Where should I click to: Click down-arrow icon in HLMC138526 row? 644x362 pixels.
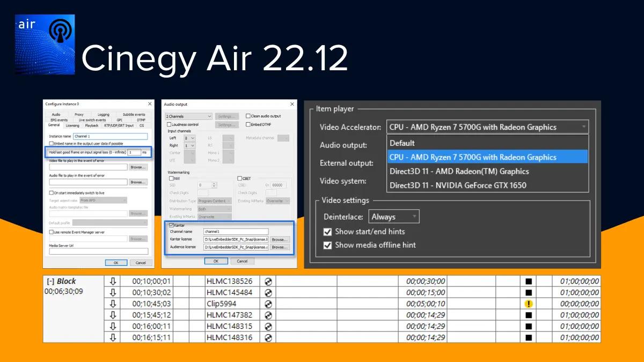pyautogui.click(x=113, y=281)
